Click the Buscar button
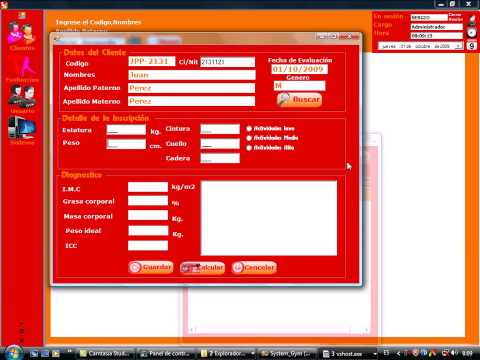Viewport: 480px width, 360px height. tap(299, 100)
